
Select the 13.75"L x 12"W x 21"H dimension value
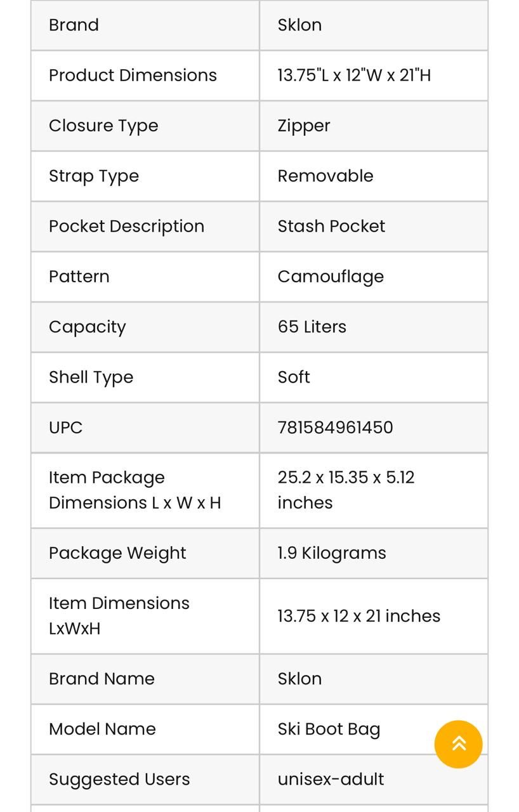tap(354, 75)
